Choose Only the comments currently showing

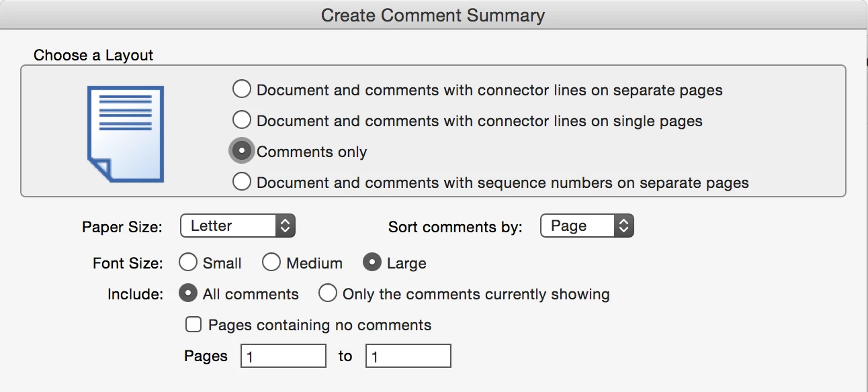[328, 294]
